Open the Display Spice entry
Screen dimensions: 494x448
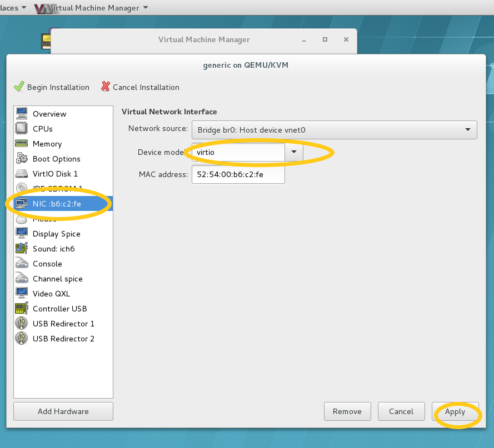click(63, 234)
